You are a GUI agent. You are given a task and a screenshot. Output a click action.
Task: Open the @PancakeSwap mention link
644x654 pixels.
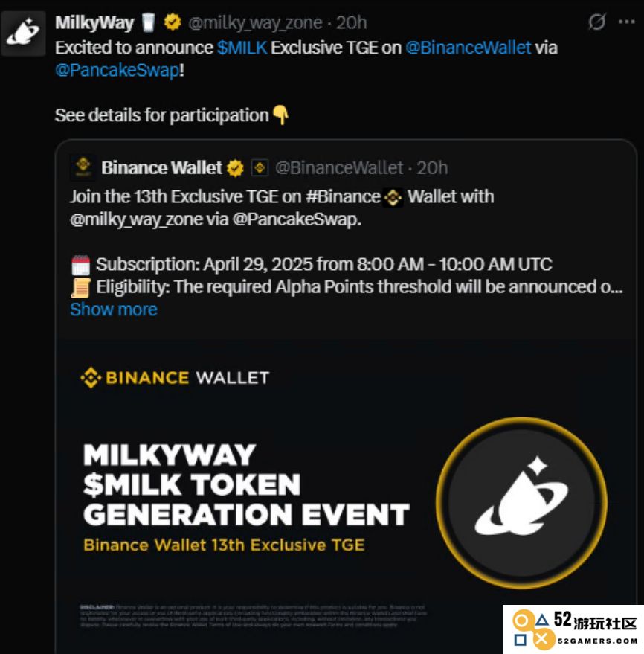click(x=117, y=70)
